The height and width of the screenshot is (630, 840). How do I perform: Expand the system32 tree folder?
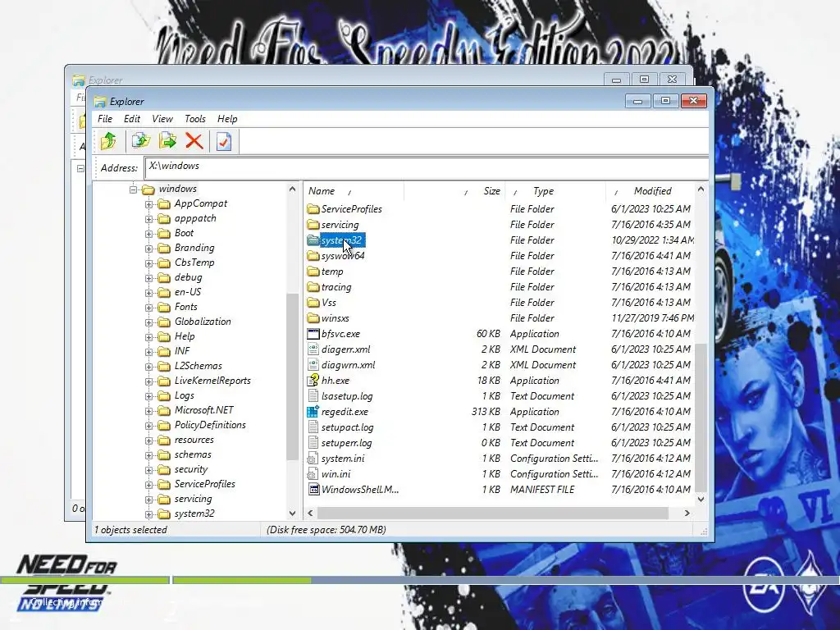149,514
